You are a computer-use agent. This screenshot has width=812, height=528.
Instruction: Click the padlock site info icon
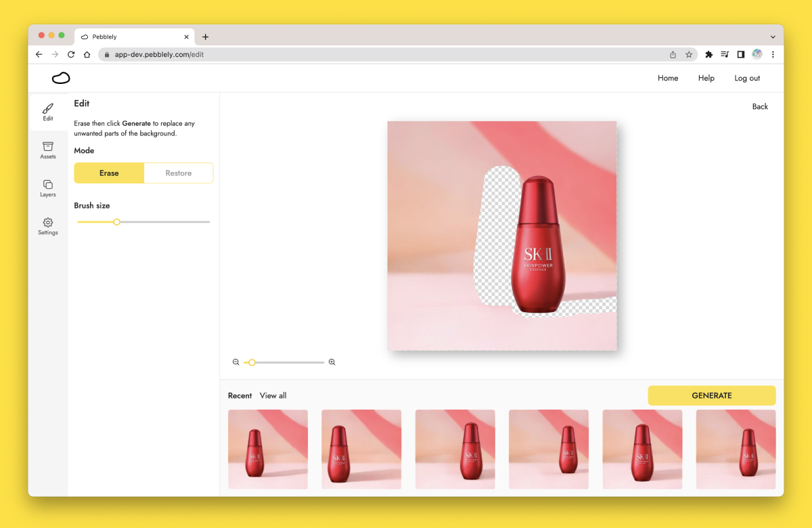[x=107, y=54]
